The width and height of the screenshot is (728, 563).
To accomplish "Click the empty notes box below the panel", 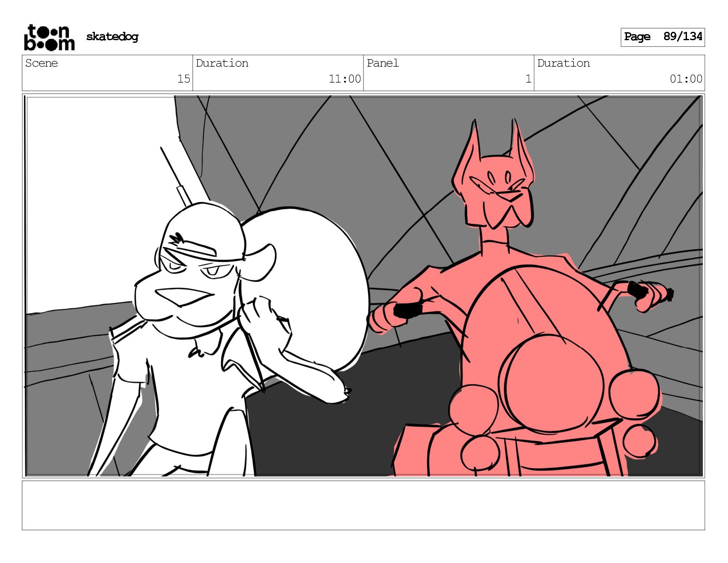I will coord(363,506).
